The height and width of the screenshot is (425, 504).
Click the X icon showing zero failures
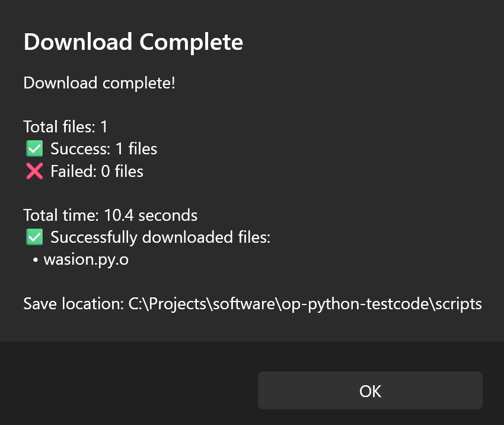coord(34,171)
